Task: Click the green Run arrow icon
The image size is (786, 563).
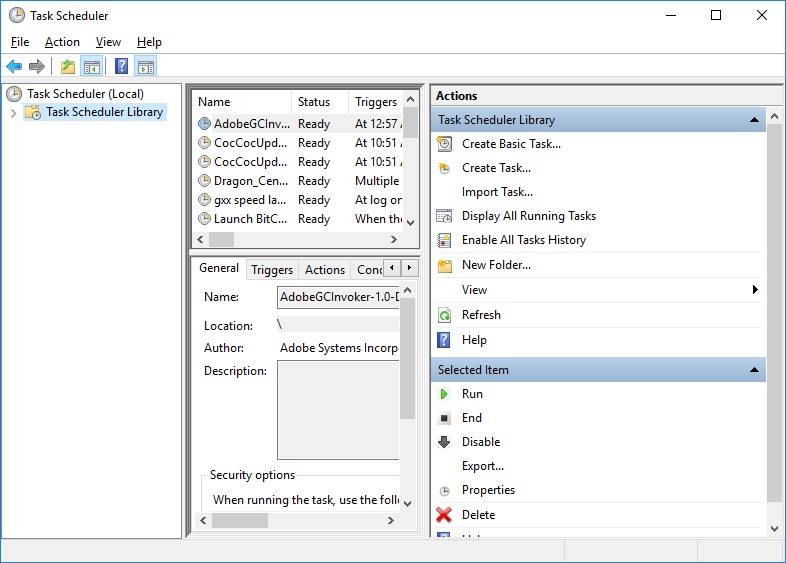Action: (x=444, y=394)
